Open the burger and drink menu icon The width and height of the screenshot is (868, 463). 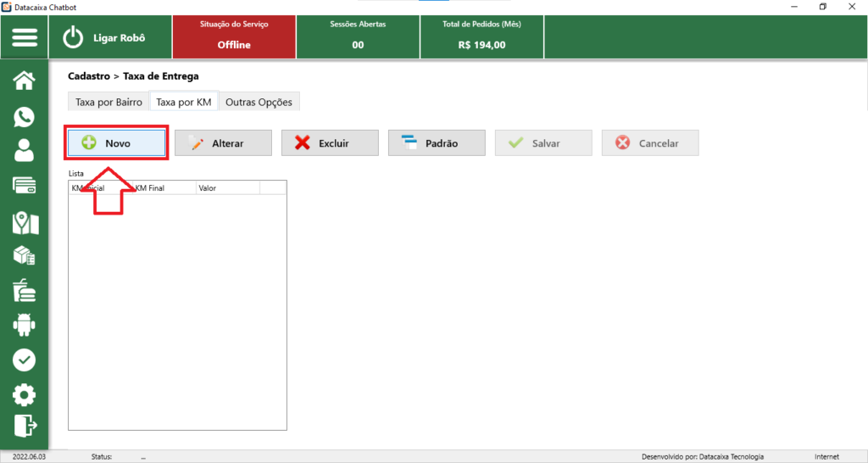25,291
